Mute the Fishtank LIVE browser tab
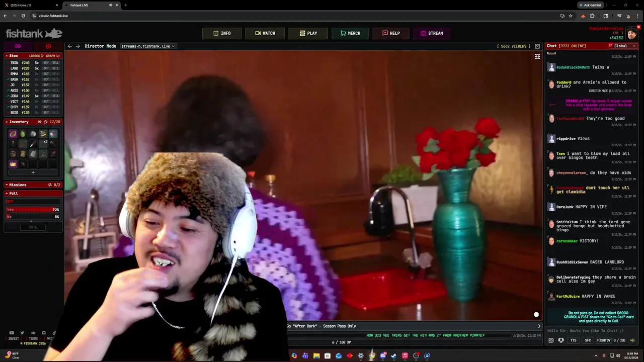644x362 pixels. [x=111, y=5]
